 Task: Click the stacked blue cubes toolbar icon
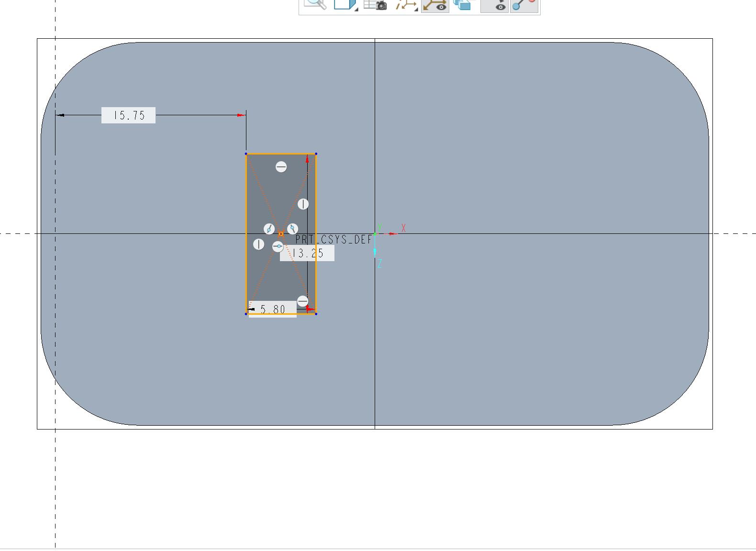pyautogui.click(x=463, y=4)
